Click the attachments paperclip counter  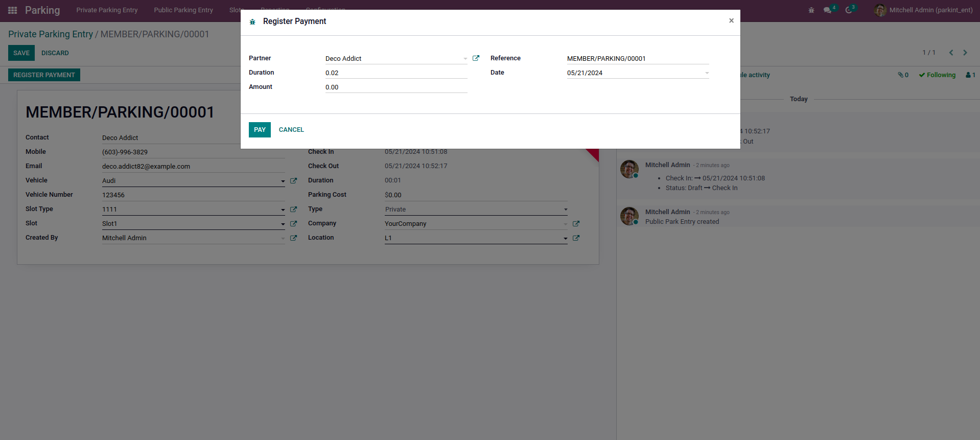click(x=903, y=75)
